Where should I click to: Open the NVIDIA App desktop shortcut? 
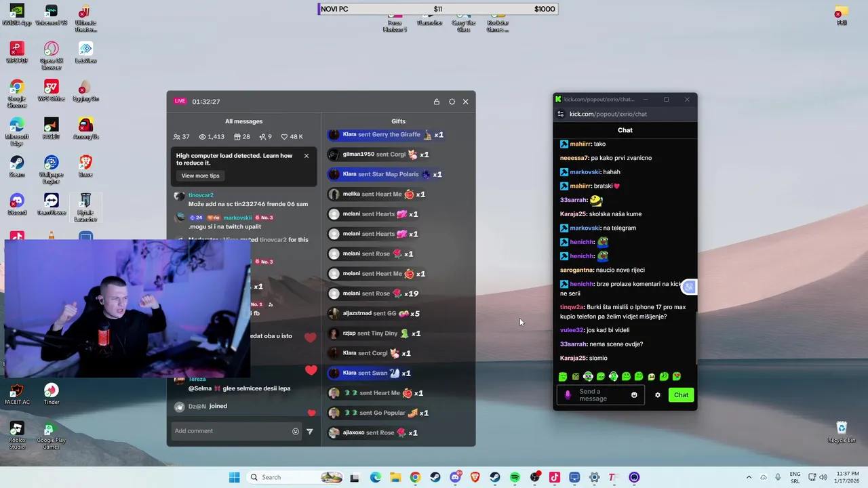[x=17, y=15]
